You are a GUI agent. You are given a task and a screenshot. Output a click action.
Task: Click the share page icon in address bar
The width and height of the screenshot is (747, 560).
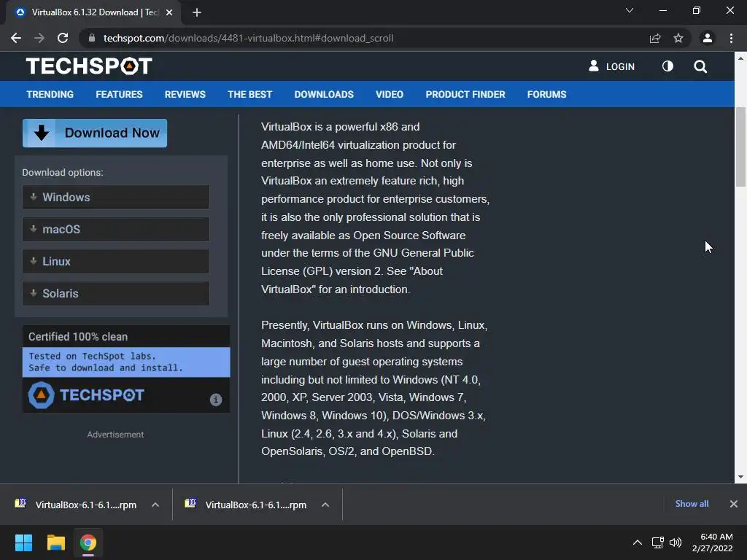[x=655, y=38]
